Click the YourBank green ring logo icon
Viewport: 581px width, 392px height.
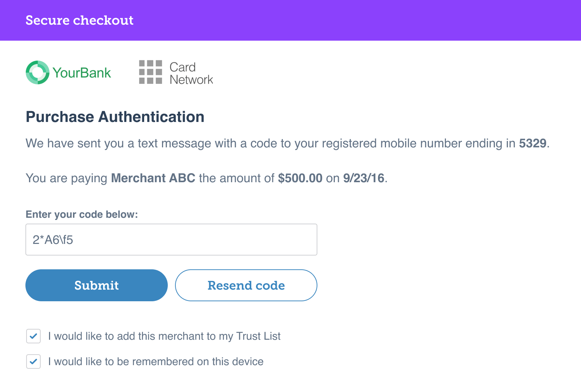pos(37,72)
